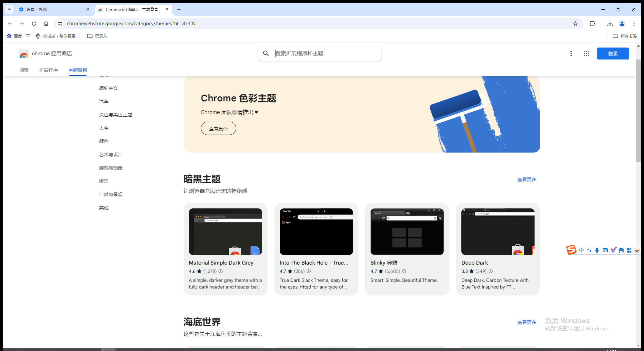Close the 设置 - 外观 tab
644x351 pixels.
(x=88, y=9)
